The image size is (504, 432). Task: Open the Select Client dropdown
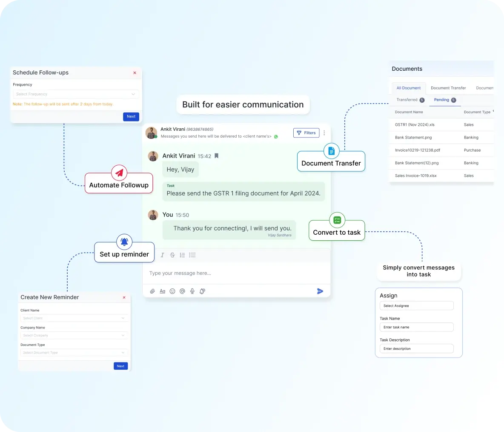(x=74, y=318)
